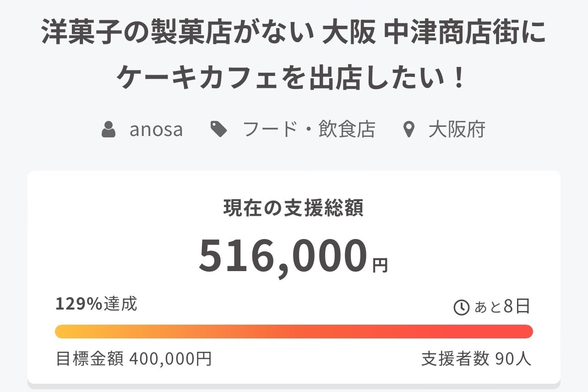
Task: Click the person icon beside anosa
Action: tap(109, 130)
